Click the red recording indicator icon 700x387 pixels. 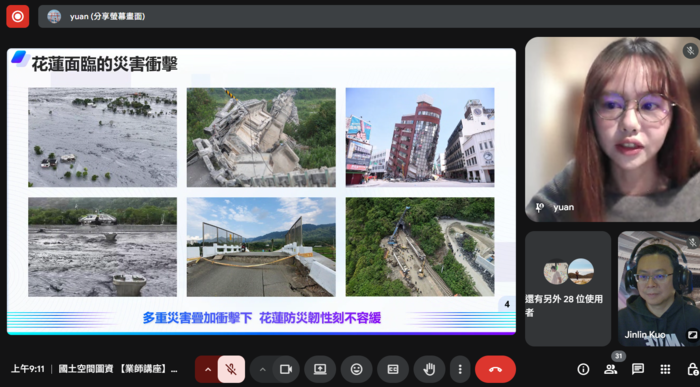(x=18, y=17)
